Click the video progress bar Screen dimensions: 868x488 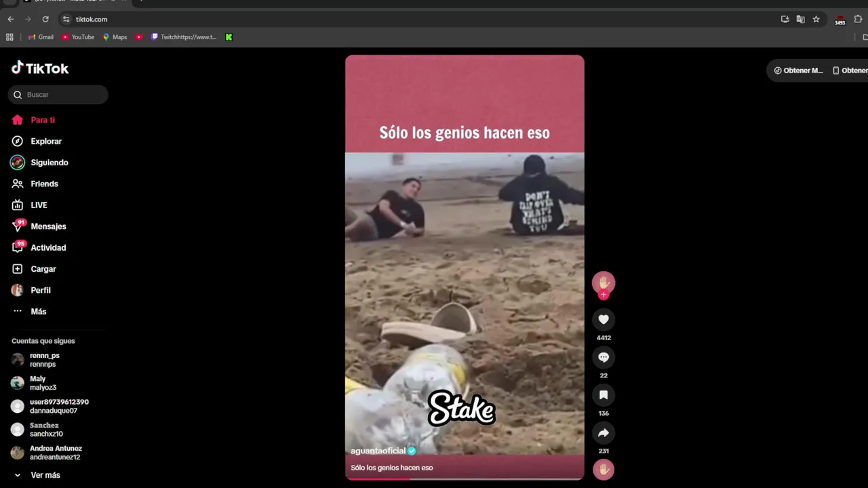coord(465,479)
